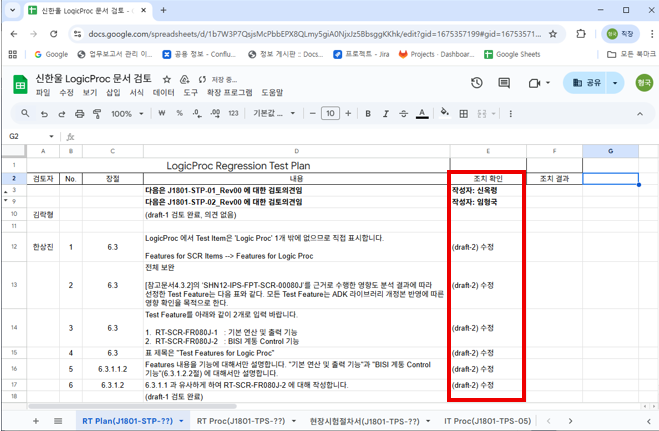Open the 100% zoom dropdown
Screen dimensions: 659x431
127,114
